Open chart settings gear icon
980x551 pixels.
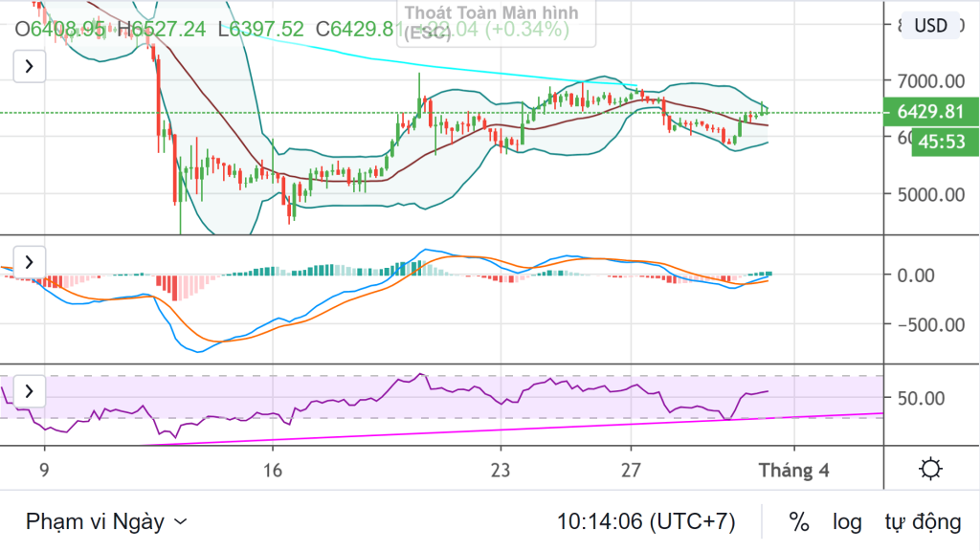tap(928, 470)
